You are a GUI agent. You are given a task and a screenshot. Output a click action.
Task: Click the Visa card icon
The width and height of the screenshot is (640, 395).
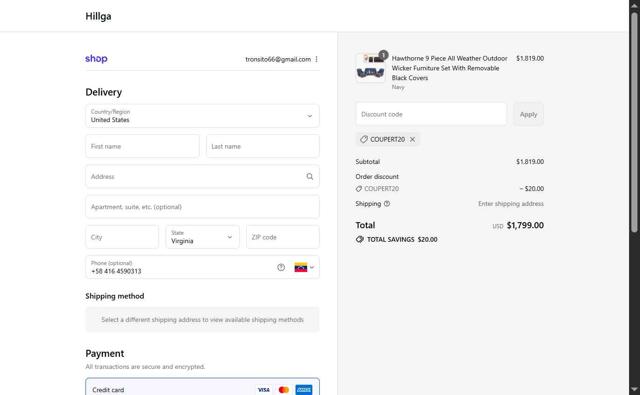click(264, 390)
